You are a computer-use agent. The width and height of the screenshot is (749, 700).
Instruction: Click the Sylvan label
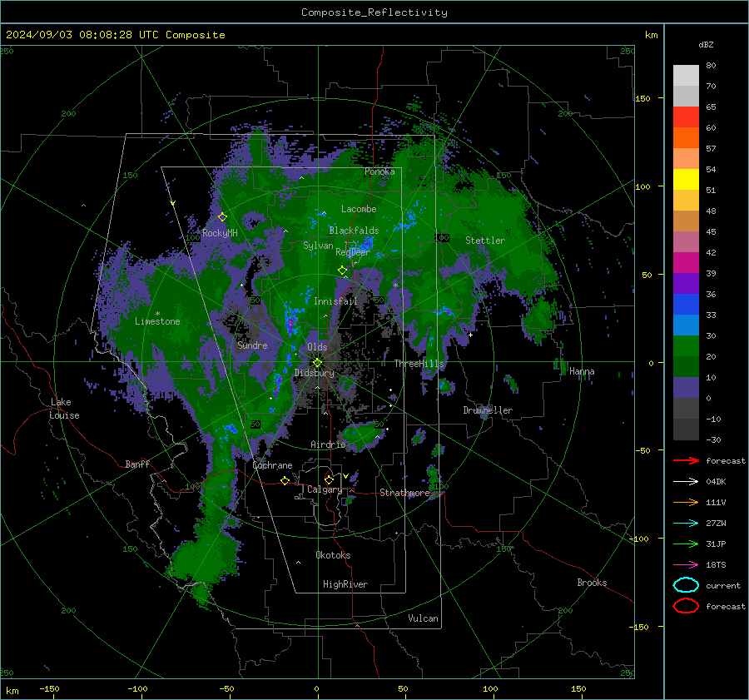(318, 246)
